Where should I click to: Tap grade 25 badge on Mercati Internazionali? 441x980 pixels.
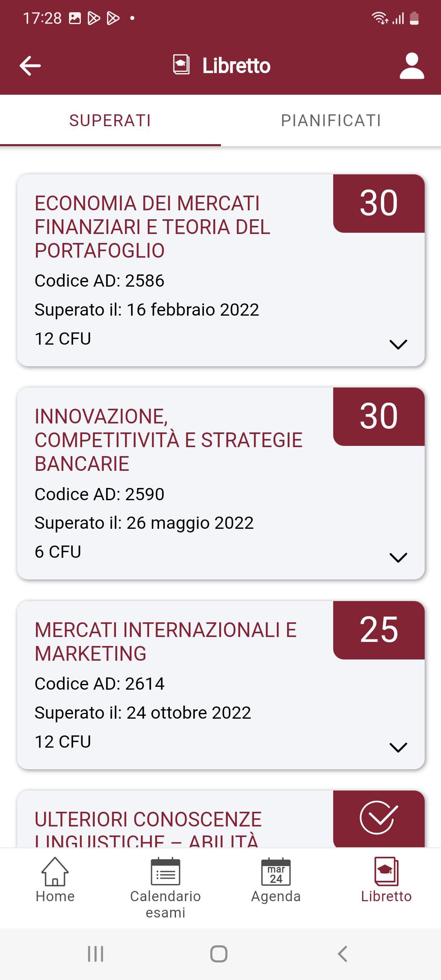click(x=379, y=630)
